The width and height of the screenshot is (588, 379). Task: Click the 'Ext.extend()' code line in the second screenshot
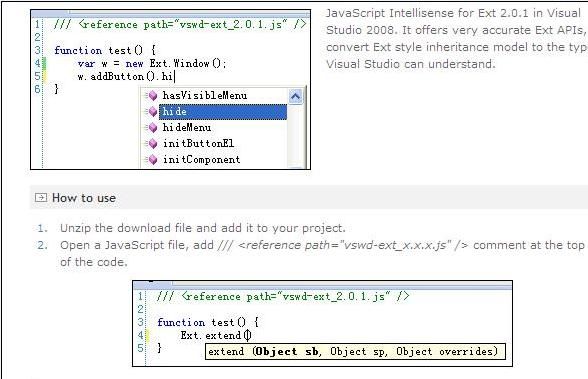[x=216, y=335]
